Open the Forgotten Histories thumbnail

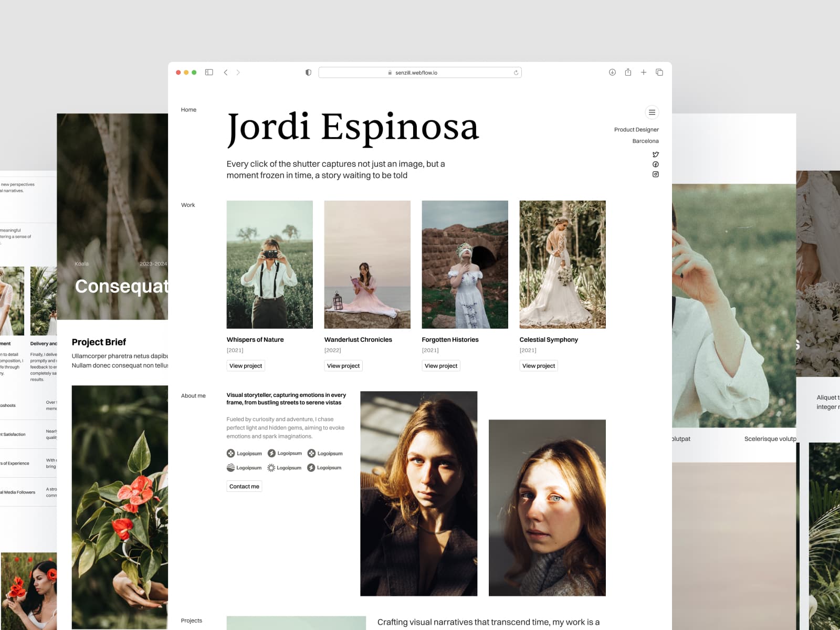(x=465, y=265)
